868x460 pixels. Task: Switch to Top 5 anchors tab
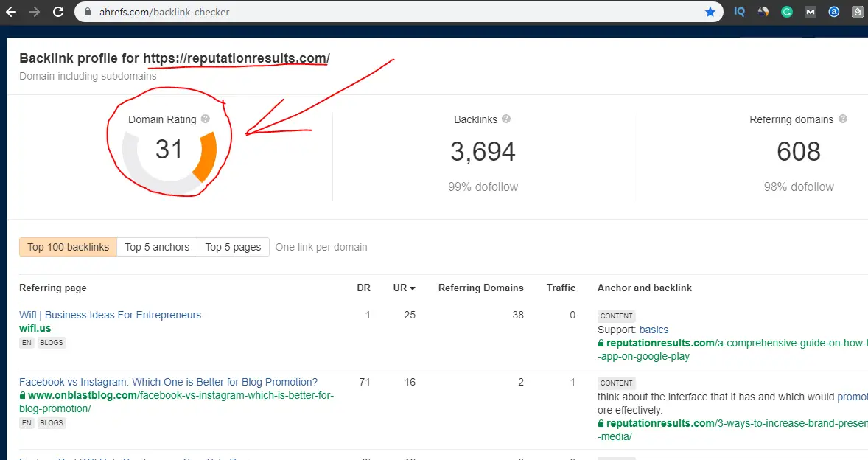tap(157, 247)
